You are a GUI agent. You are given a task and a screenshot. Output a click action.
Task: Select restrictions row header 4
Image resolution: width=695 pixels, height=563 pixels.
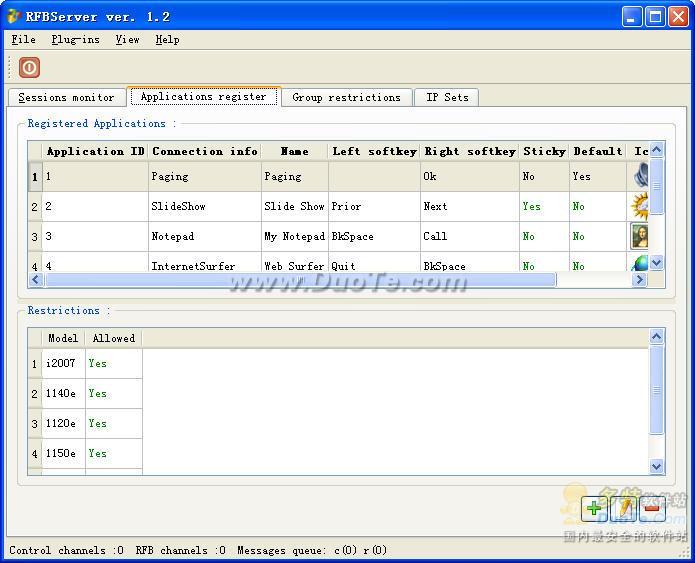(35, 454)
